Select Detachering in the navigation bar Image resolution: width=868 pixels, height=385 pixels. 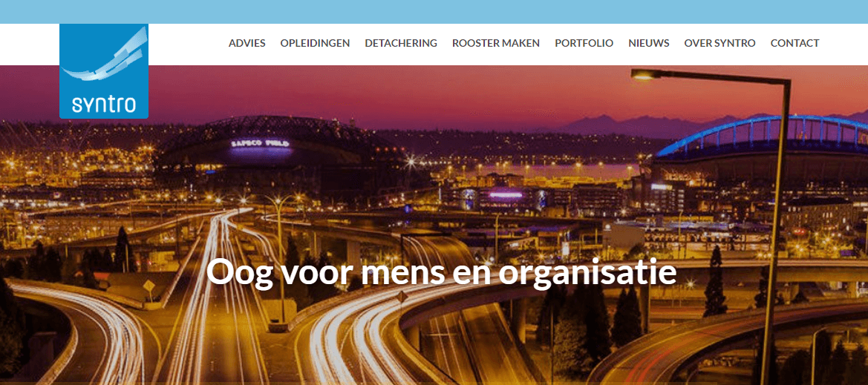(x=401, y=43)
